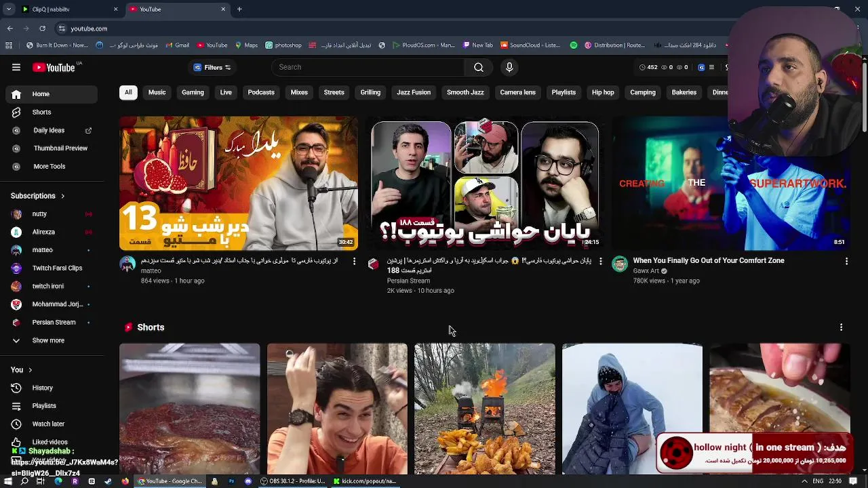Open the Persian Stream episode 188 thumbnail
Image resolution: width=868 pixels, height=488 pixels.
(485, 183)
